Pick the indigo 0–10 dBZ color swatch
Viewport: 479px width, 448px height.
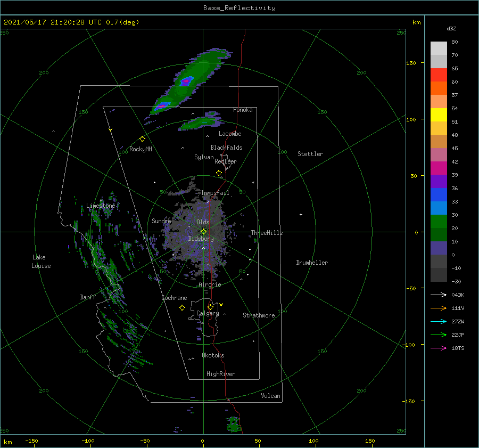[x=439, y=248]
